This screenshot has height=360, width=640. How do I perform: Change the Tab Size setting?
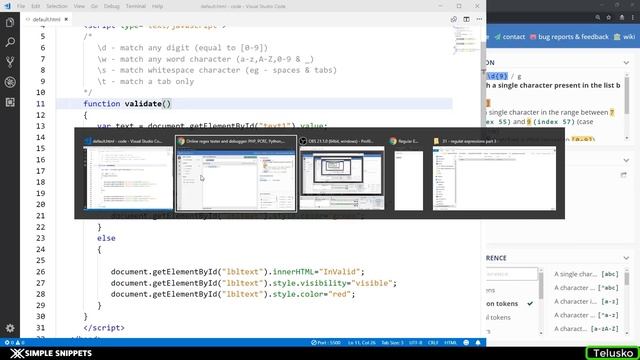392,342
